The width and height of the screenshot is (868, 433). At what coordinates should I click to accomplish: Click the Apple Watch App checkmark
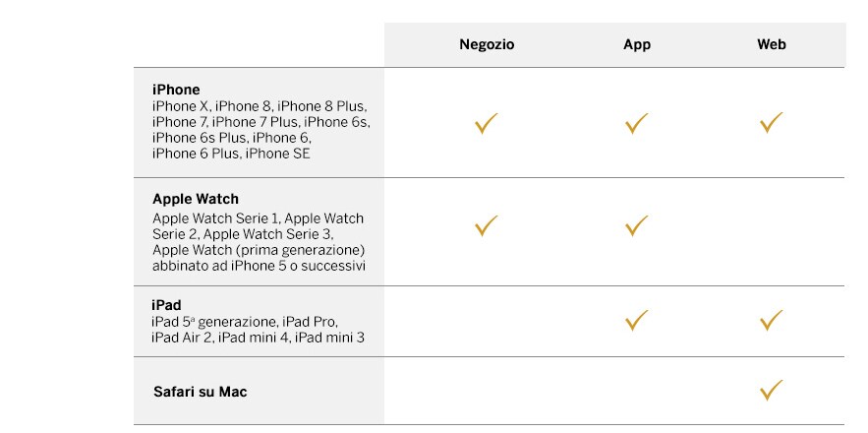637,226
